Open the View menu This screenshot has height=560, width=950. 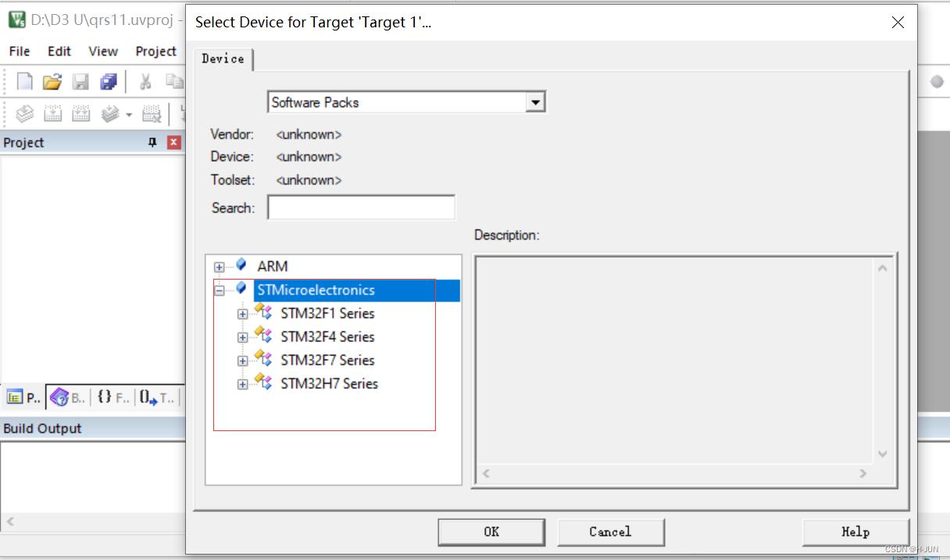click(x=103, y=51)
